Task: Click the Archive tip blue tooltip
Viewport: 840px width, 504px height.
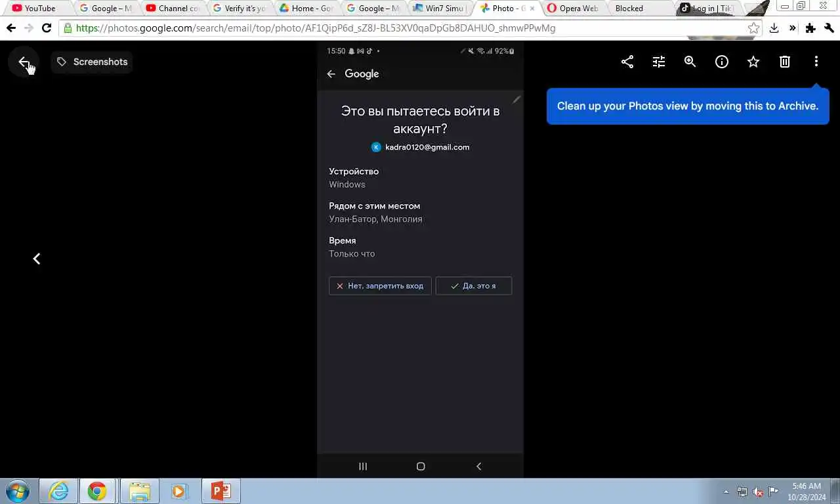Action: click(688, 106)
